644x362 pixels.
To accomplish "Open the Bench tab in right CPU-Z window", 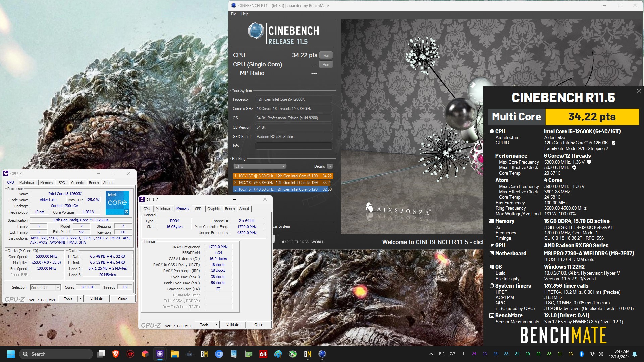I will click(230, 209).
